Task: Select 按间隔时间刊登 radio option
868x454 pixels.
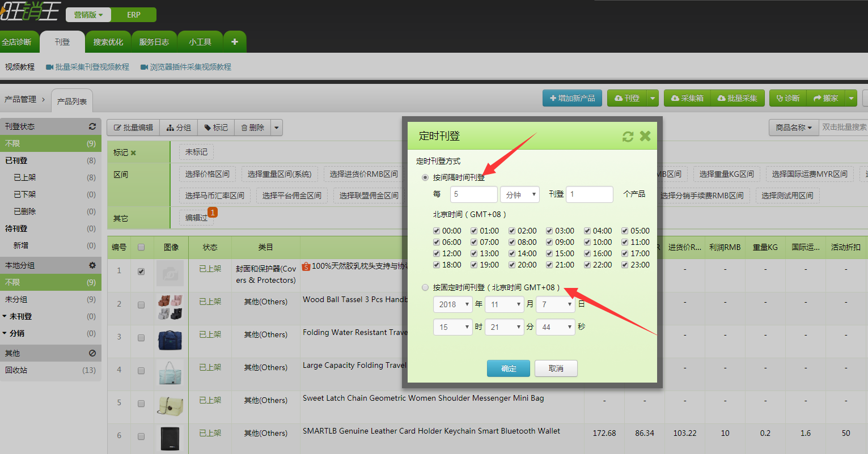Action: 425,177
